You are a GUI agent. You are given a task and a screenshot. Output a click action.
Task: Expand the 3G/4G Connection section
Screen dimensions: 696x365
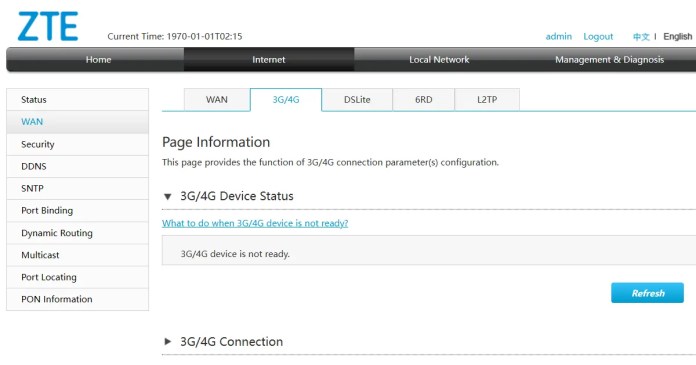coord(167,341)
